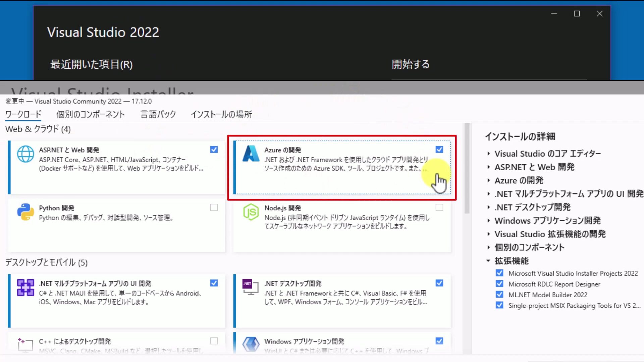Click the ASP.NET と Web 開発 globe icon
Screen dimensions: 644x362
click(x=25, y=154)
